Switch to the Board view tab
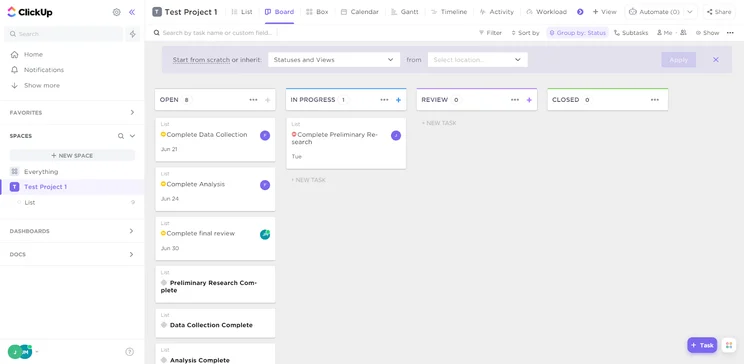Viewport: 744px width, 364px height. point(279,12)
